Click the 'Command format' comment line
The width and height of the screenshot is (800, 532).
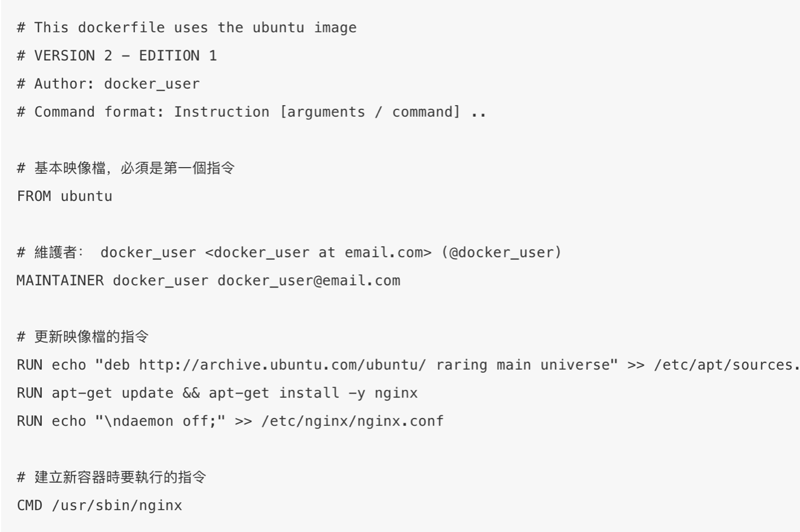coord(252,112)
